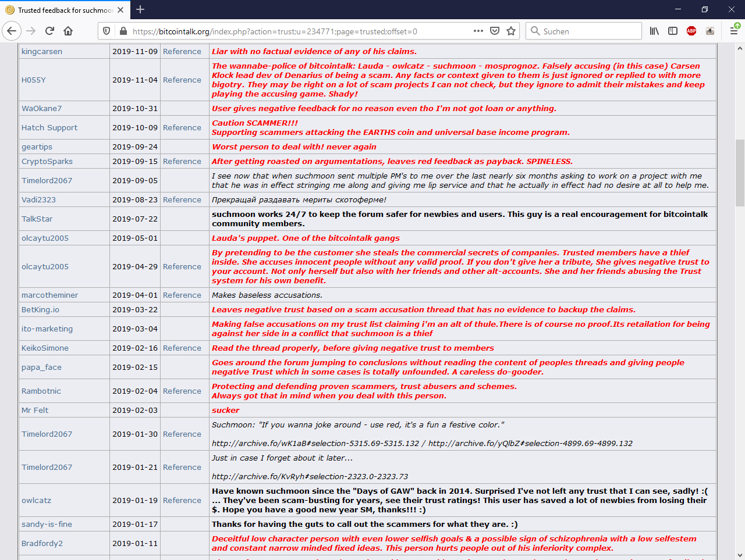Toggle the sidebar view icon
Viewport: 745px width, 560px height.
[673, 31]
